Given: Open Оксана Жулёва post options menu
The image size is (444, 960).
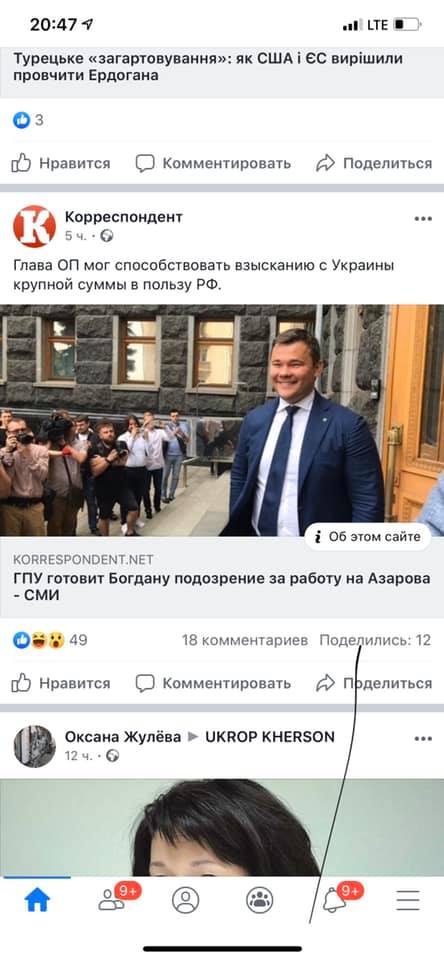Looking at the screenshot, I should click(x=423, y=739).
